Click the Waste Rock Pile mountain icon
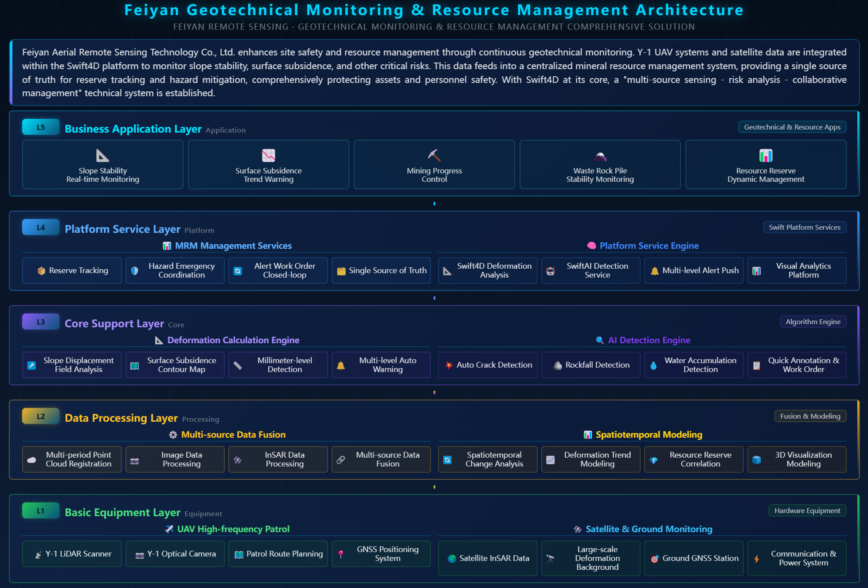Image resolution: width=868 pixels, height=588 pixels. pos(600,156)
